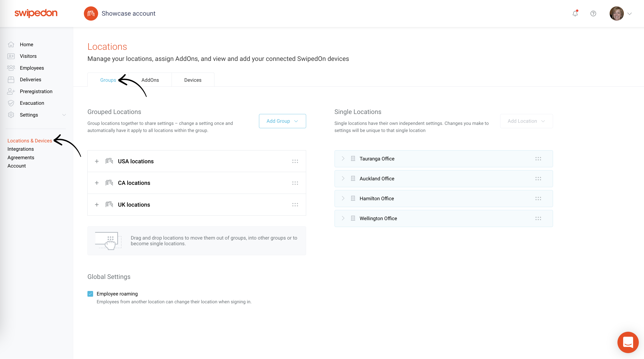Open Deliveries in the sidebar

pos(31,80)
